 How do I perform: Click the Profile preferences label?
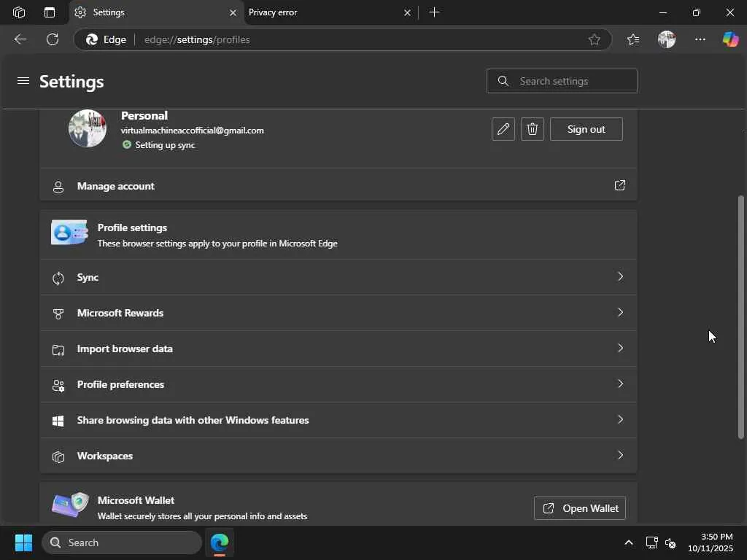[x=120, y=384]
